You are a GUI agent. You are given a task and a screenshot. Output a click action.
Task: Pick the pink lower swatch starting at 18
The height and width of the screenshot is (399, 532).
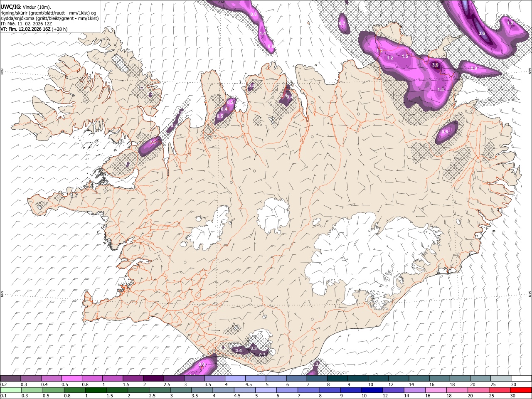point(458,390)
